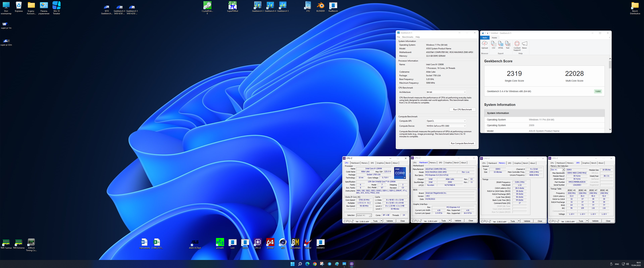Open the Файл tab in Geekbench results

click(485, 38)
